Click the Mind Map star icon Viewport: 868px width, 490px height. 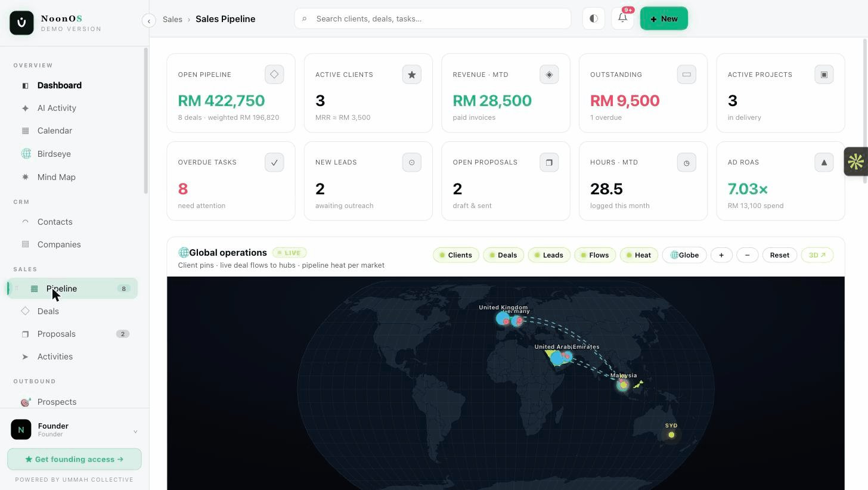point(25,177)
